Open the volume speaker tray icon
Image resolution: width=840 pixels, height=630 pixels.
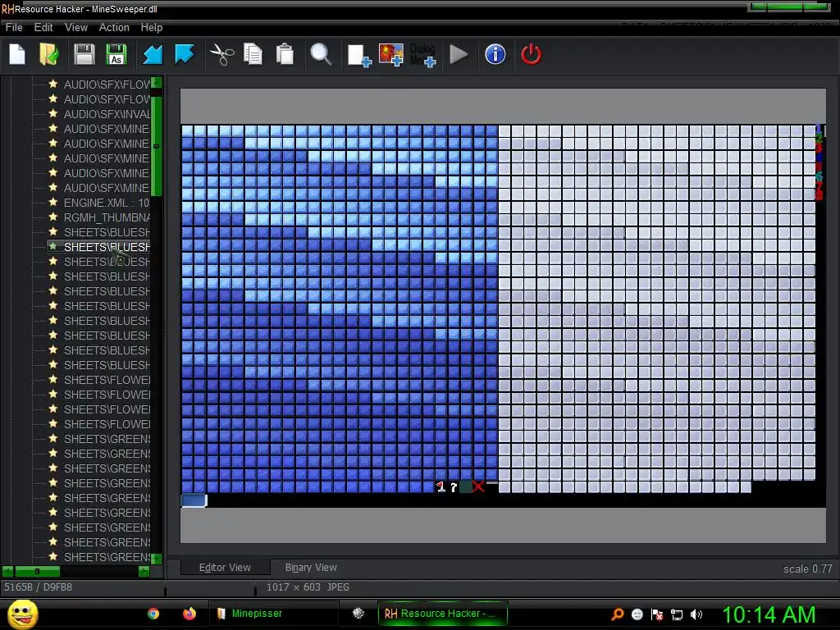tap(696, 614)
